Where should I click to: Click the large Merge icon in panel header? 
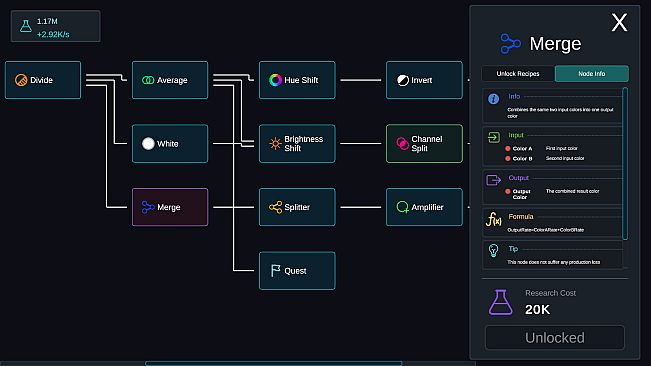point(510,44)
